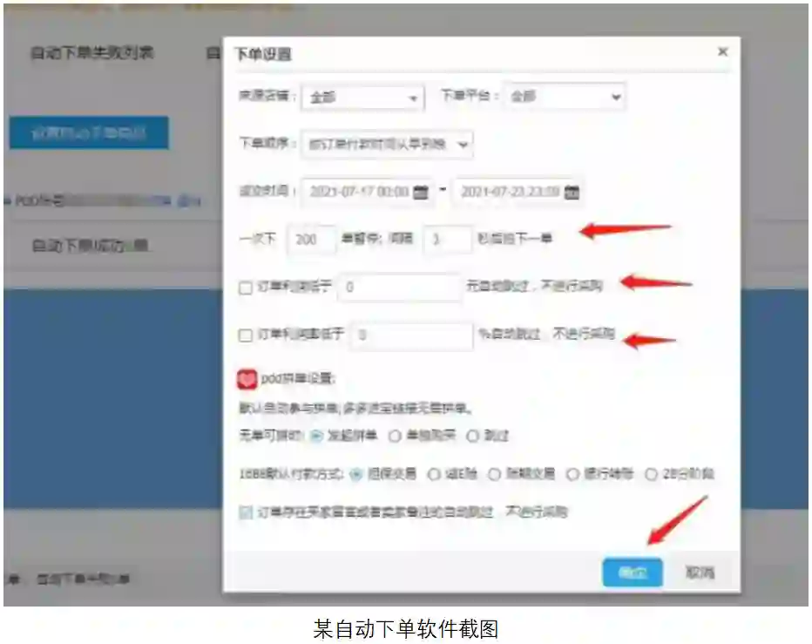The image size is (812, 644).
Task: Choose the 担保交易 payment radio button
Action: pyautogui.click(x=355, y=474)
